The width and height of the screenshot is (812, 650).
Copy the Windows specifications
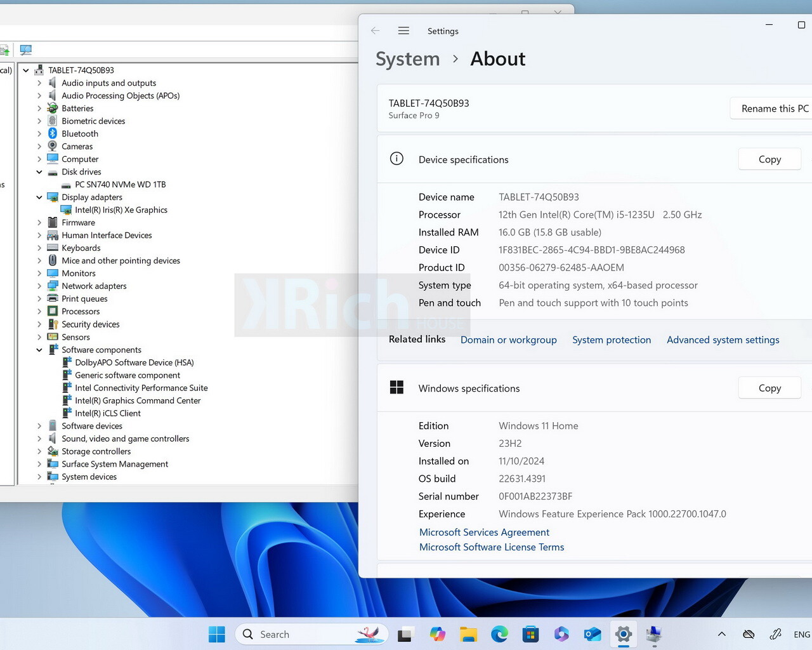pos(769,388)
